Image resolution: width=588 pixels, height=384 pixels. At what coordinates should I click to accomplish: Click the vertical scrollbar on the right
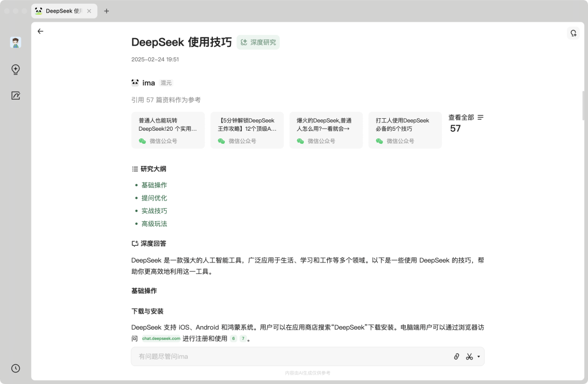point(583,105)
